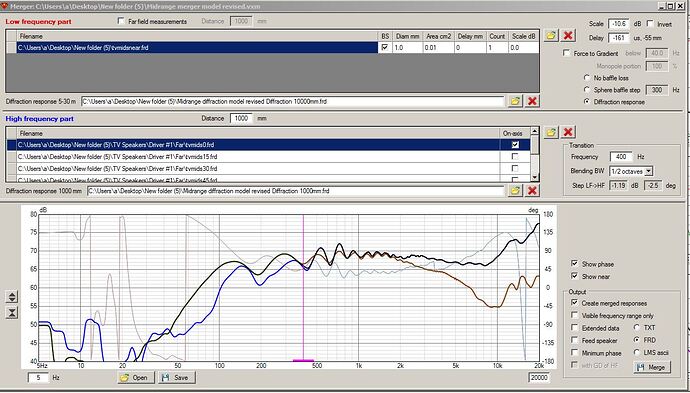Click the Save button below the graph
The height and width of the screenshot is (393, 690).
pos(177,378)
